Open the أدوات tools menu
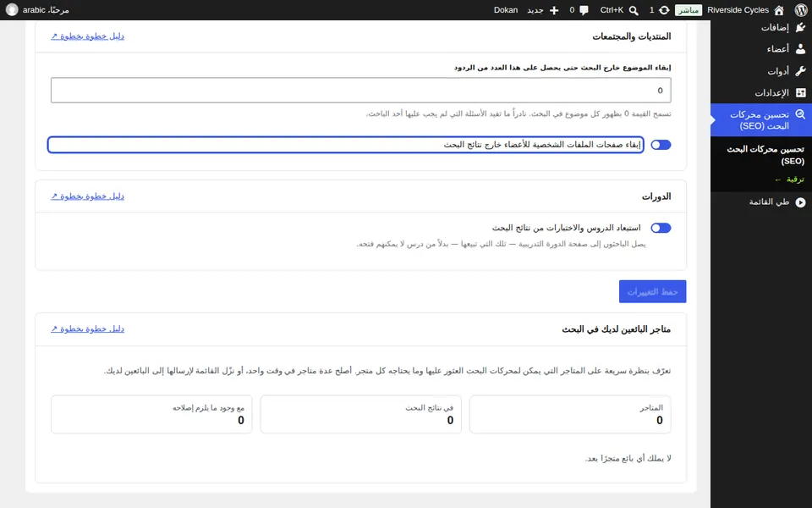 (x=778, y=71)
